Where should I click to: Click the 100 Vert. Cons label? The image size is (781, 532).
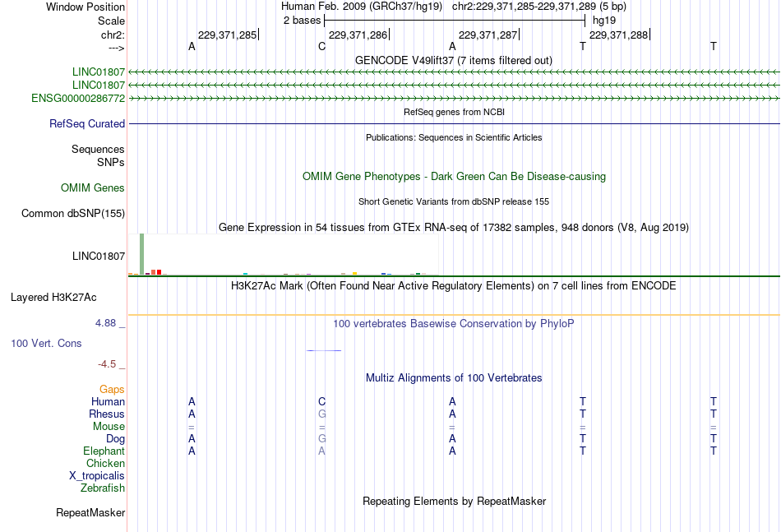[x=46, y=343]
